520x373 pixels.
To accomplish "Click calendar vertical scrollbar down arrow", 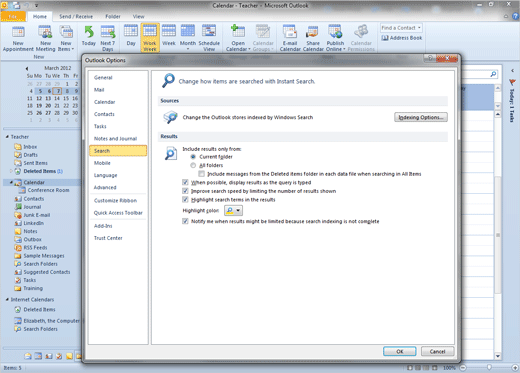I will (497, 356).
